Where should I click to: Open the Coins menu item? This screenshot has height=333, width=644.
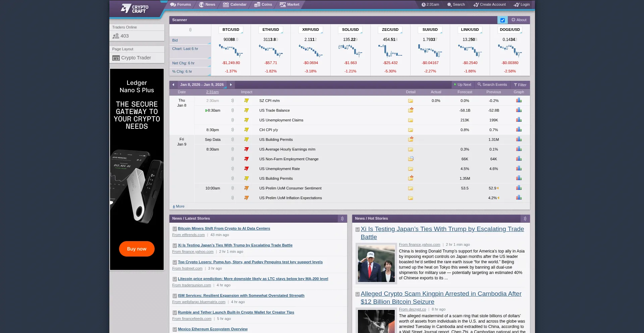coord(263,5)
